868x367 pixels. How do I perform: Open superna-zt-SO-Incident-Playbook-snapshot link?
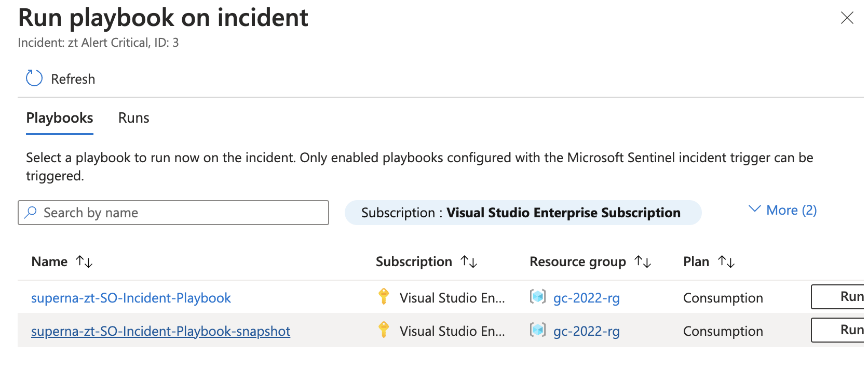pyautogui.click(x=160, y=331)
